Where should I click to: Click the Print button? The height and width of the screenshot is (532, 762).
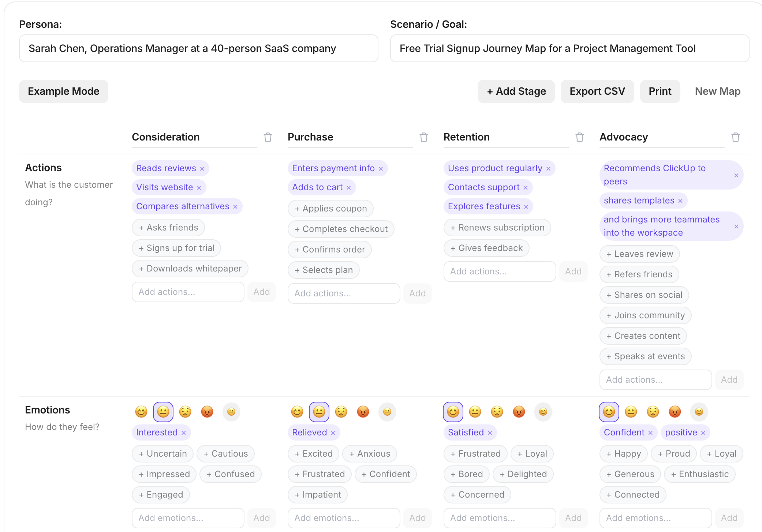[x=660, y=91]
